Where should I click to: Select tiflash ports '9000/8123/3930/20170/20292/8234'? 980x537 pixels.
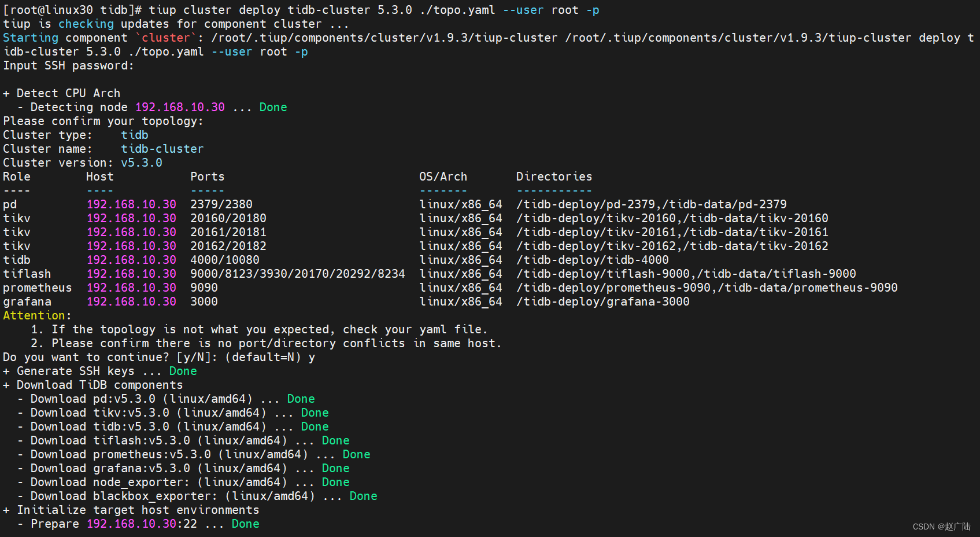(x=298, y=274)
